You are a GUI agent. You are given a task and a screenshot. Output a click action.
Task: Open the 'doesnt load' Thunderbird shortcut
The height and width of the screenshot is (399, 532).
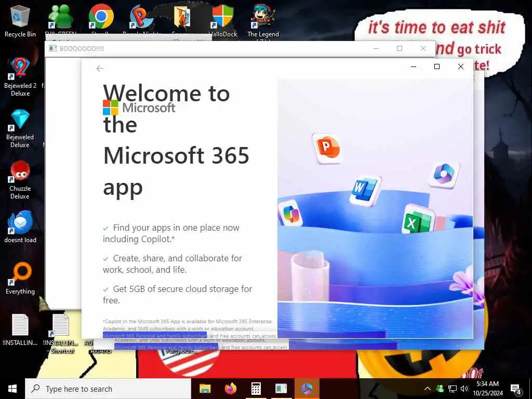click(20, 227)
